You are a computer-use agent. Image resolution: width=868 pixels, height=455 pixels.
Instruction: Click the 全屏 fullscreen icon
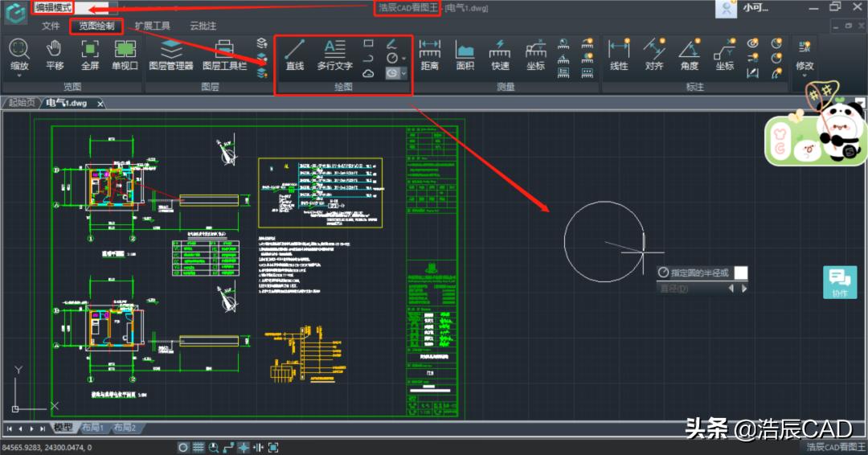coord(89,55)
